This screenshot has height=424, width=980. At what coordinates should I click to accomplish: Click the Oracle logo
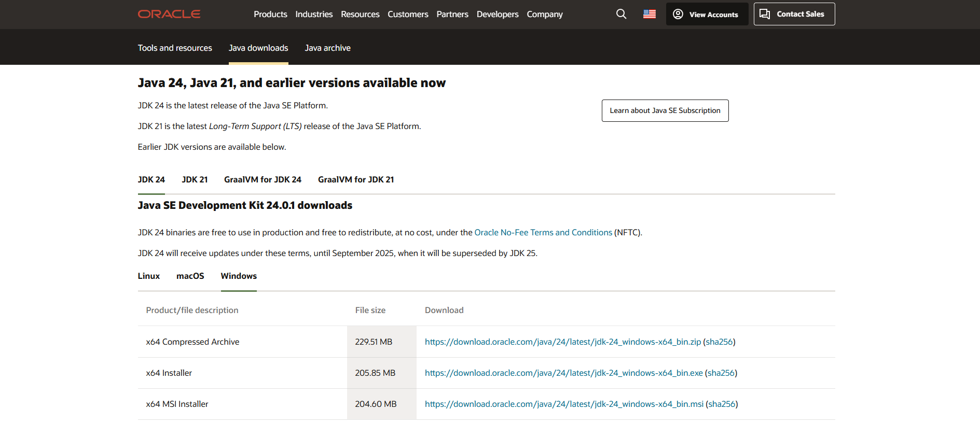(x=169, y=14)
